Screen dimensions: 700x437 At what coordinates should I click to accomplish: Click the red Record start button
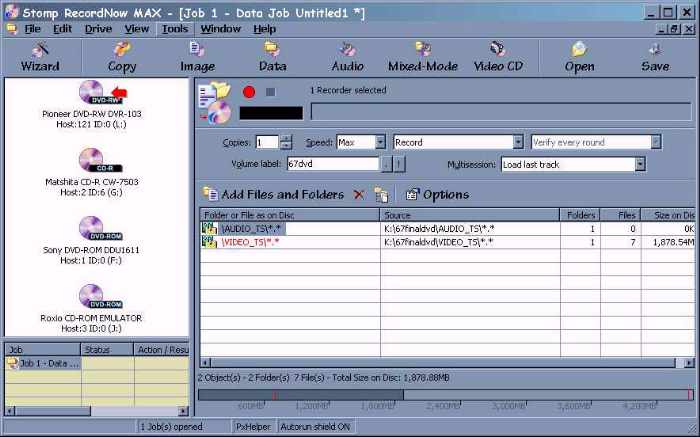(249, 92)
